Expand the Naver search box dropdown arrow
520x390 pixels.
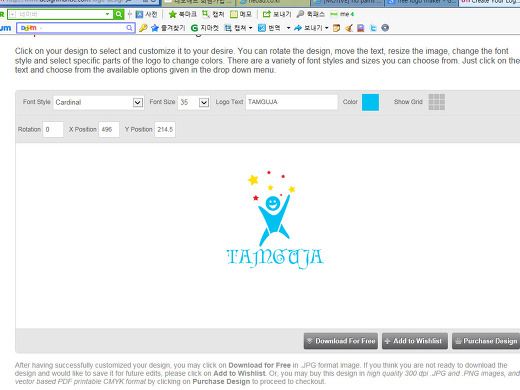pyautogui.click(x=107, y=14)
